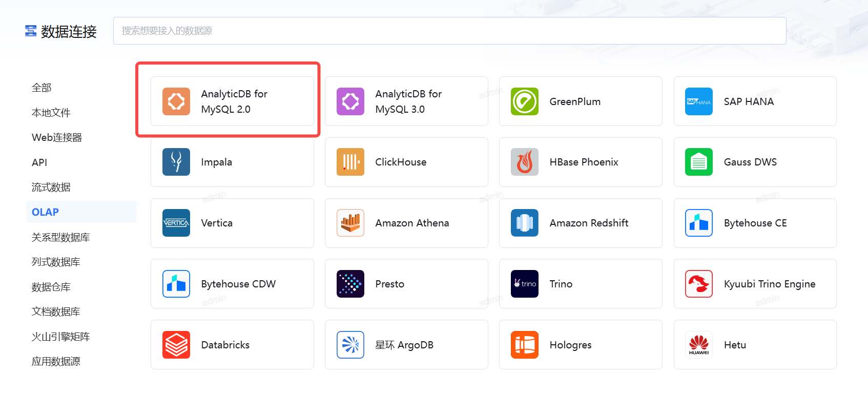Select the Impala antelope icon
Image resolution: width=868 pixels, height=395 pixels.
(x=176, y=162)
